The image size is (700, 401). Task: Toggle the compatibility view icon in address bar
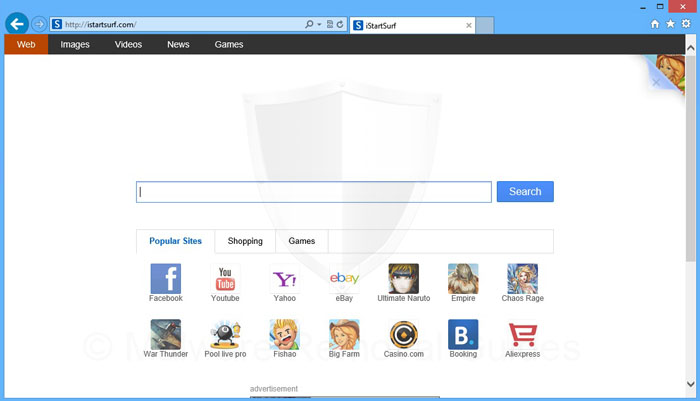coord(330,24)
